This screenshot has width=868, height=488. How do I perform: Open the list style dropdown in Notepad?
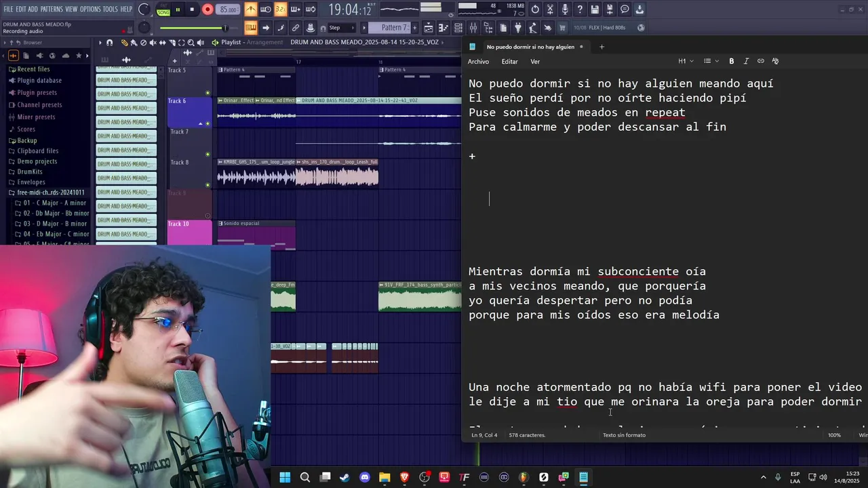[x=711, y=61]
